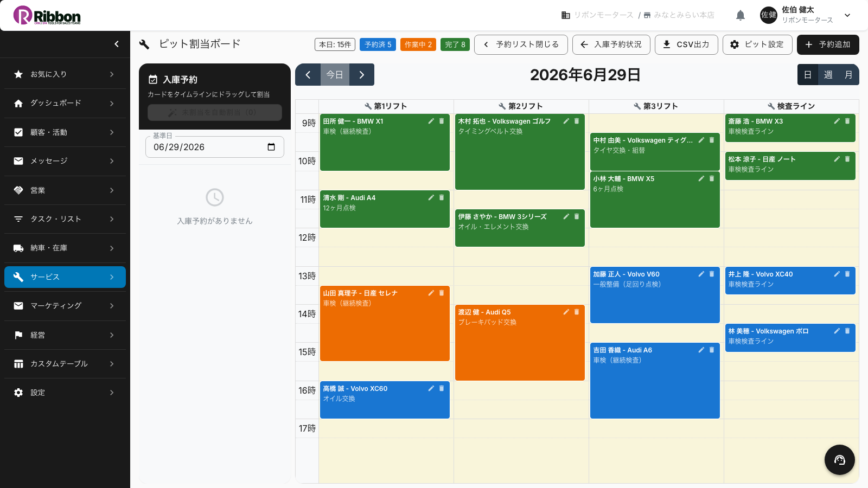
Task: Open マーケティング menu
Action: pyautogui.click(x=65, y=306)
